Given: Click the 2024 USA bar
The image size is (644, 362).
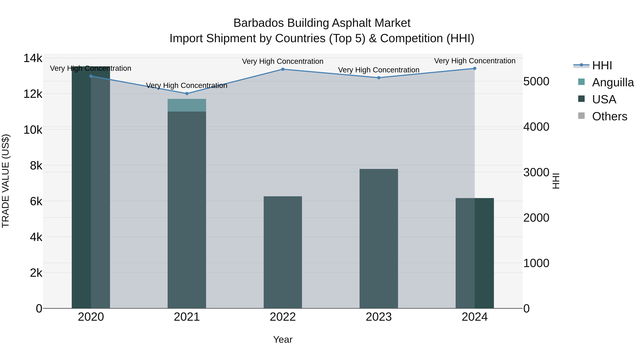Looking at the screenshot, I should (x=475, y=253).
